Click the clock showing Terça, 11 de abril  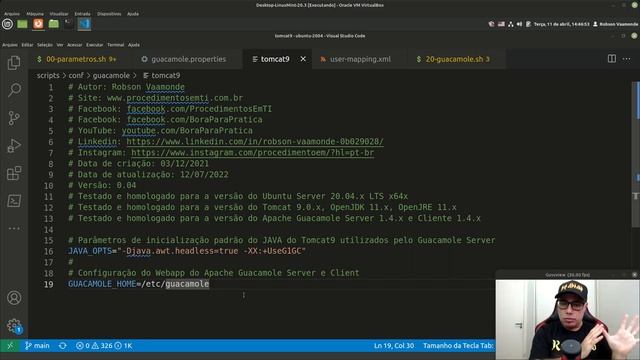coord(561,24)
